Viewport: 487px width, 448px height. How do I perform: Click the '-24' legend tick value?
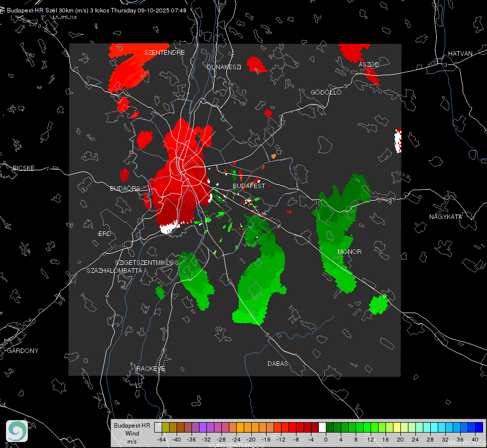point(236,440)
